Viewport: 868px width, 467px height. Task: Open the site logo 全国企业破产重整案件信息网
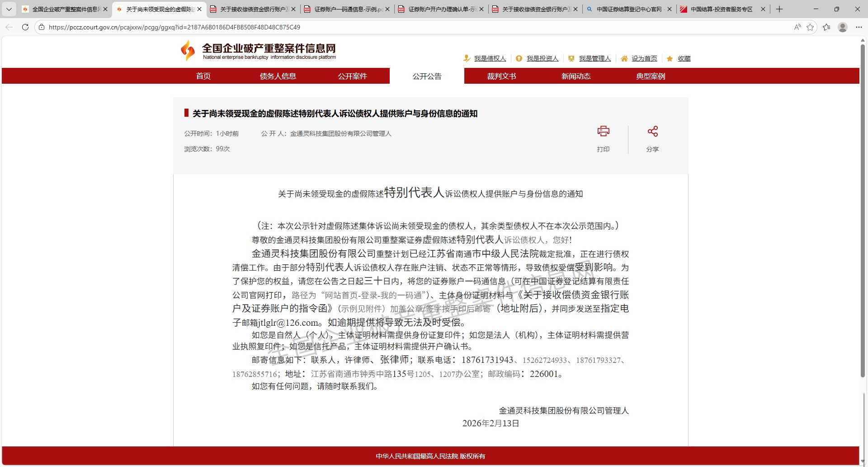click(x=258, y=51)
